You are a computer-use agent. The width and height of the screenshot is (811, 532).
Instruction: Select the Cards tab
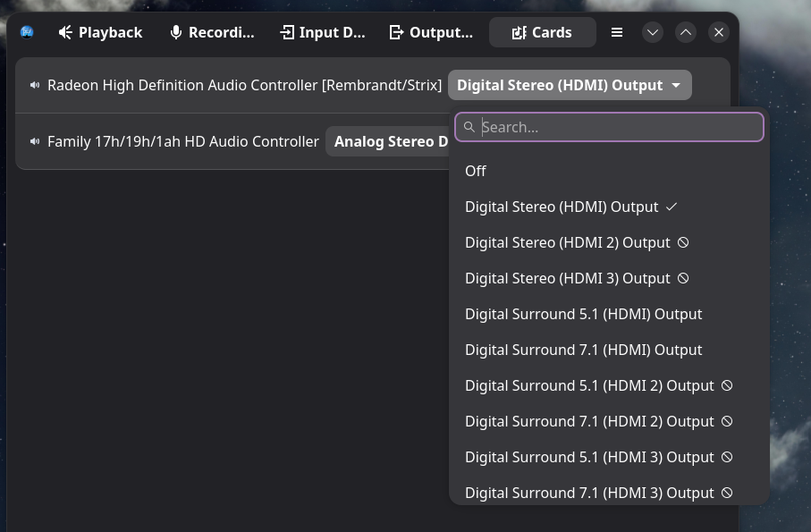pyautogui.click(x=542, y=32)
